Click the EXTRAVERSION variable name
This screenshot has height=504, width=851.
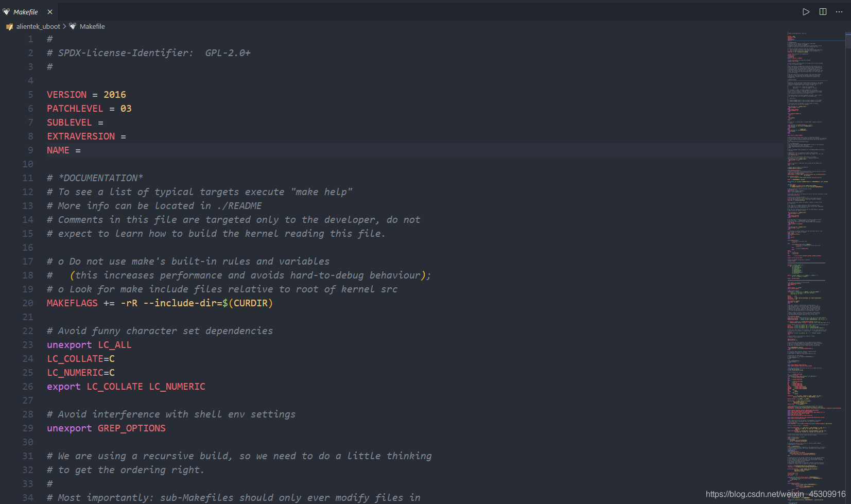tap(81, 136)
